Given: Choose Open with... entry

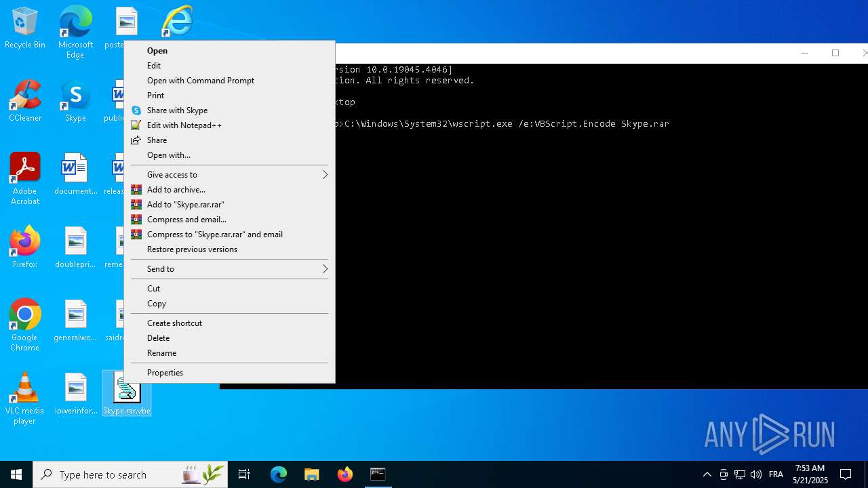Looking at the screenshot, I should [229, 155].
